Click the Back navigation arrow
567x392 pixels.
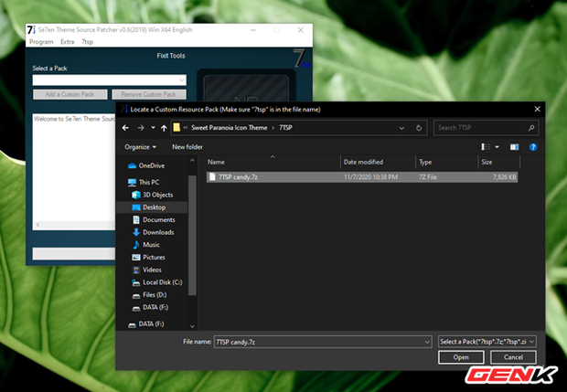tap(128, 128)
